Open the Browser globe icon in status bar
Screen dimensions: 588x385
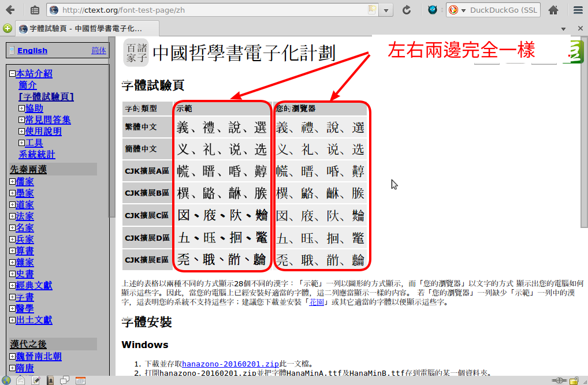click(6, 380)
